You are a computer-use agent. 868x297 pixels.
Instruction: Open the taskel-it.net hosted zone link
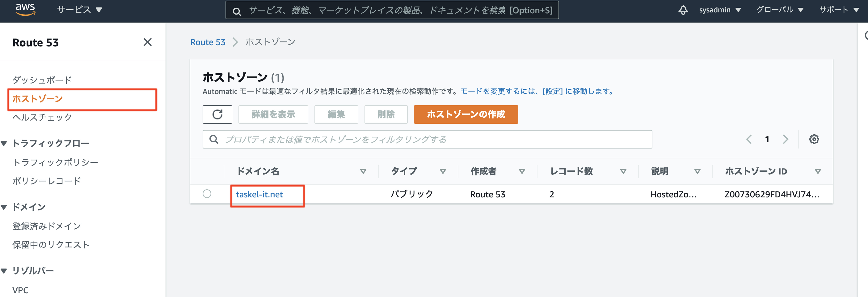click(259, 194)
